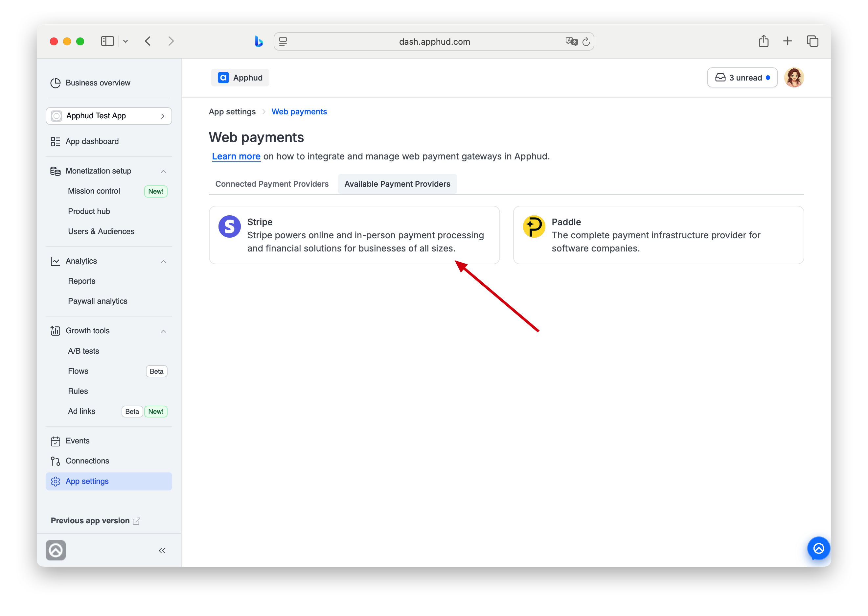Viewport: 868px width, 616px height.
Task: Go forward with the browser forward arrow
Action: (171, 41)
